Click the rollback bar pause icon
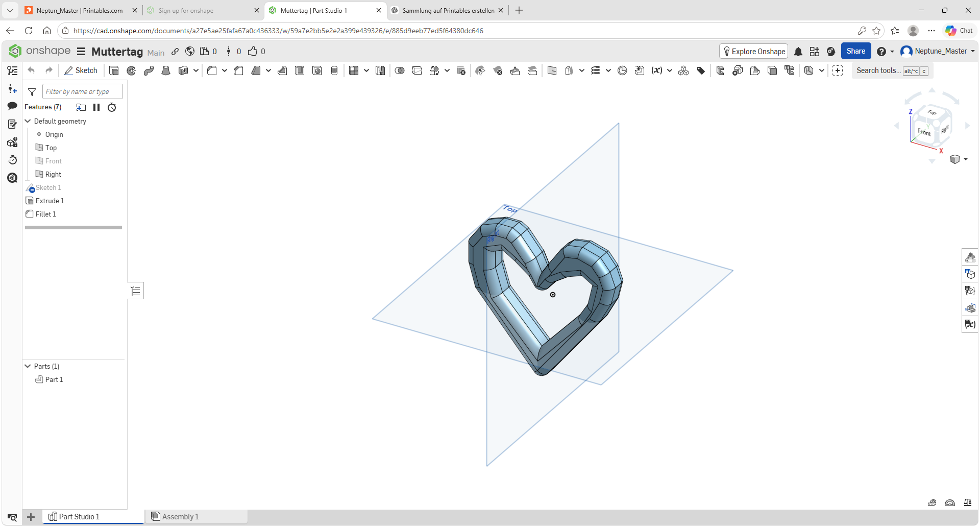Viewport: 980px width, 527px height. point(96,107)
